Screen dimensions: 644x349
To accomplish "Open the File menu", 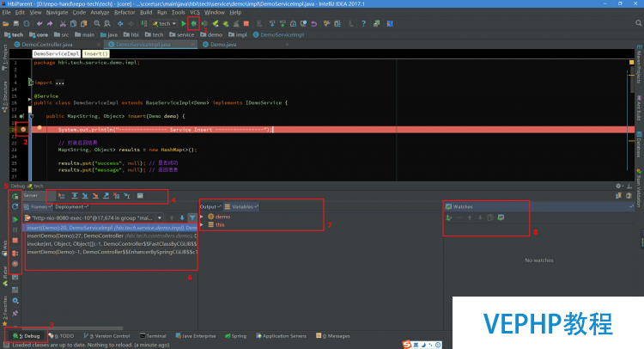I will (6, 12).
